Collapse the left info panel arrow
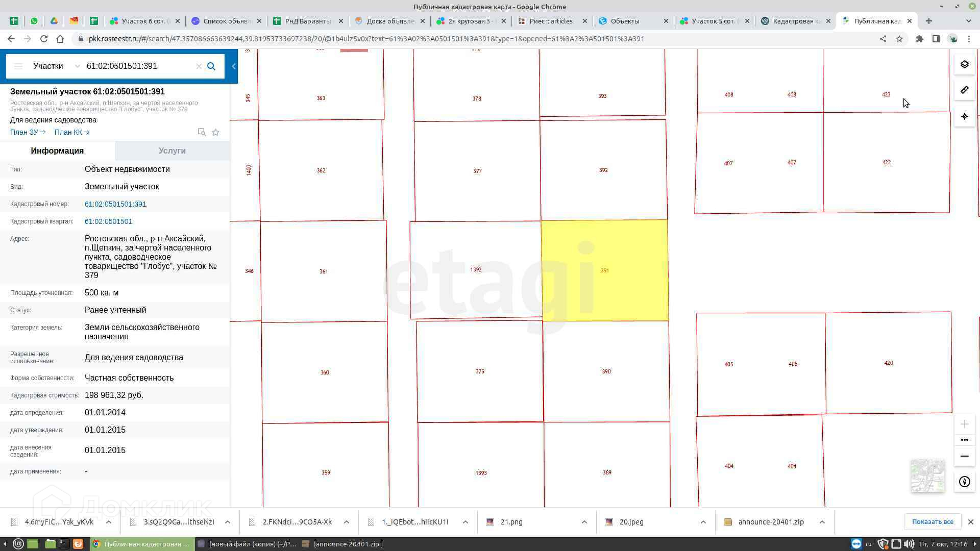Viewport: 980px width, 551px height. point(234,66)
